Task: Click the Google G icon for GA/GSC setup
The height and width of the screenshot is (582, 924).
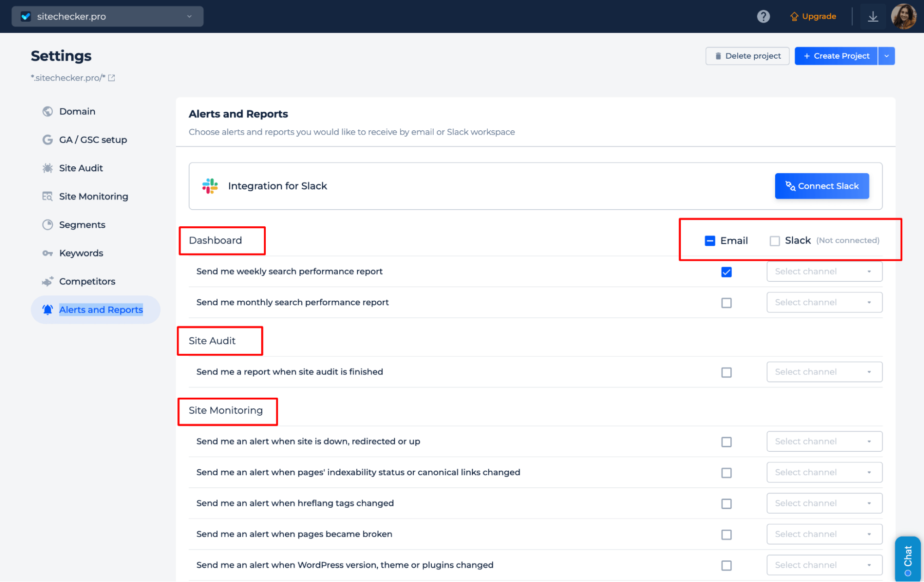Action: pyautogui.click(x=48, y=139)
